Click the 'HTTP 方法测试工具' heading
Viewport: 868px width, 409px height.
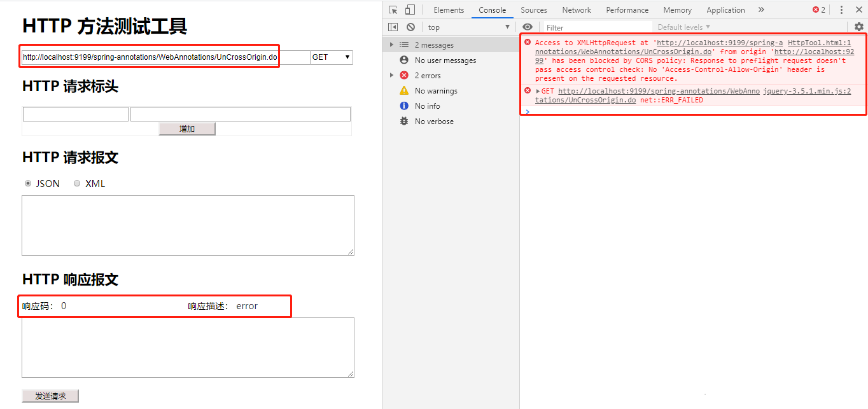105,26
